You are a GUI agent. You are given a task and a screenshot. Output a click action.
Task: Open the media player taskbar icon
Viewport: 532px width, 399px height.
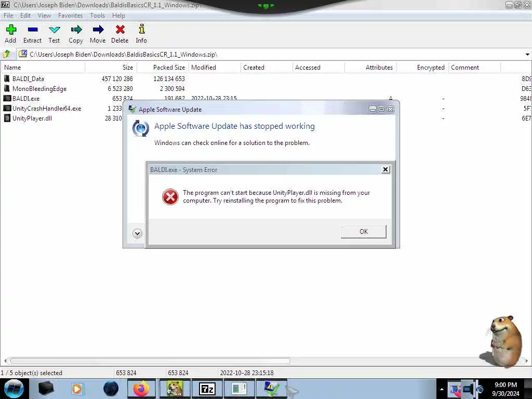click(x=77, y=389)
